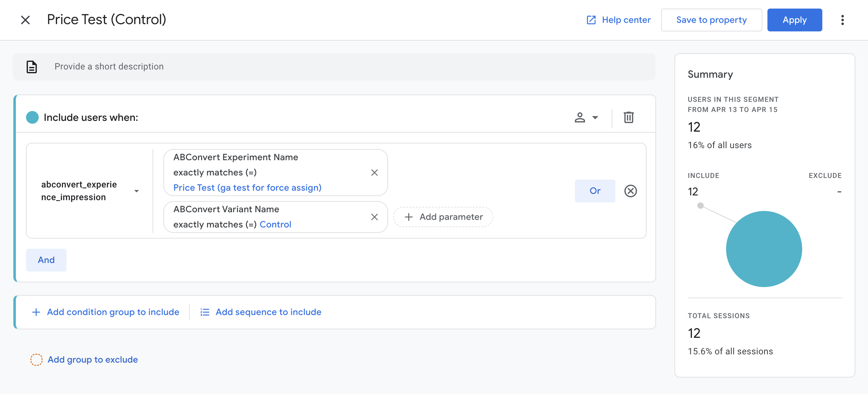The height and width of the screenshot is (394, 868).
Task: Click the Include users when heading
Action: pyautogui.click(x=91, y=117)
